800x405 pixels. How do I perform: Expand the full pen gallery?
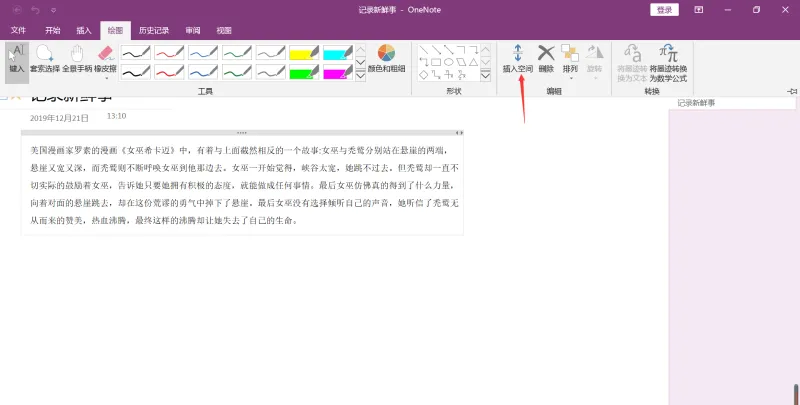pos(360,75)
